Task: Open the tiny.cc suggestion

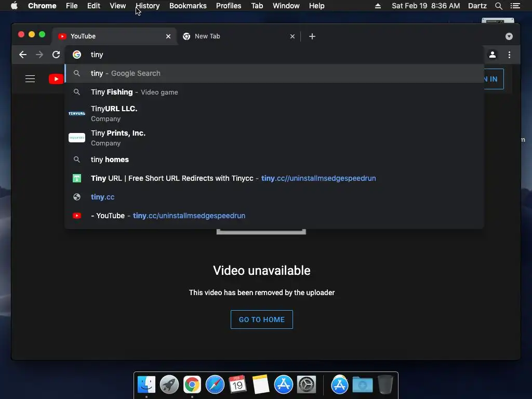Action: click(x=274, y=197)
